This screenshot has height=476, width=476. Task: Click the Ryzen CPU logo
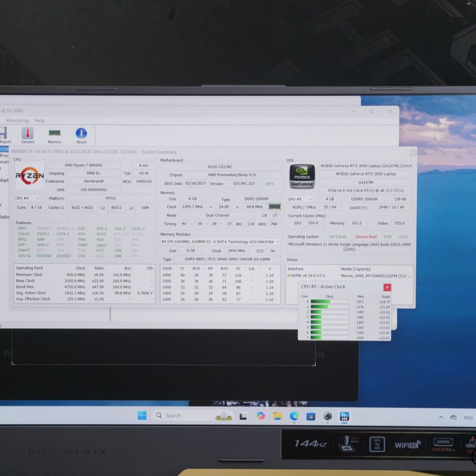30,176
